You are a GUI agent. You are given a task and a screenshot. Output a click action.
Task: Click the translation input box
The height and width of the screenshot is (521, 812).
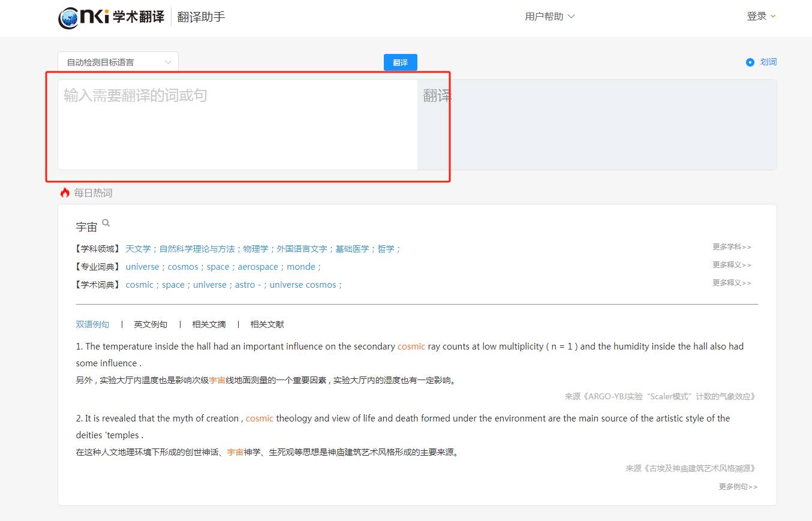coord(237,124)
